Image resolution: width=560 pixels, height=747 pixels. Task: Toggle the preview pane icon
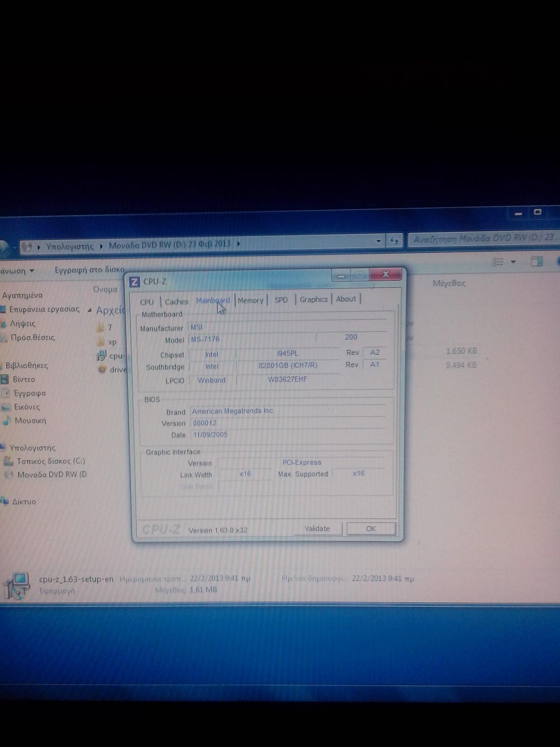click(x=537, y=261)
